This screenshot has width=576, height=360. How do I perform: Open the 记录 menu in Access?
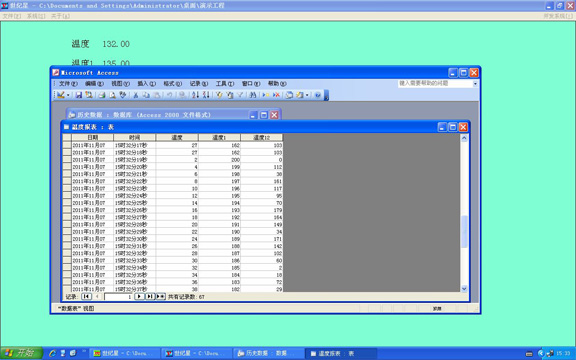[x=199, y=84]
